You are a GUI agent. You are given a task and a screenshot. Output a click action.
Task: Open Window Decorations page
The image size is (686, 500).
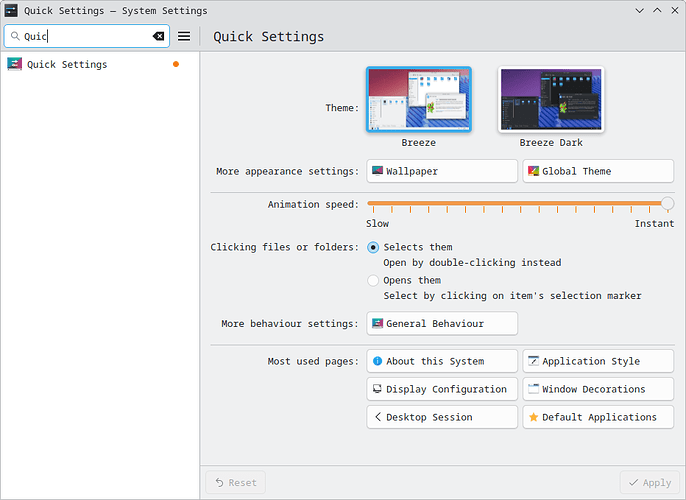[x=597, y=389]
